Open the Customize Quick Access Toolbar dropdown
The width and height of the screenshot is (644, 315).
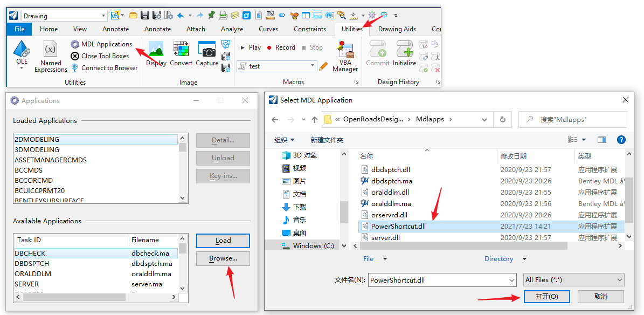click(x=396, y=16)
